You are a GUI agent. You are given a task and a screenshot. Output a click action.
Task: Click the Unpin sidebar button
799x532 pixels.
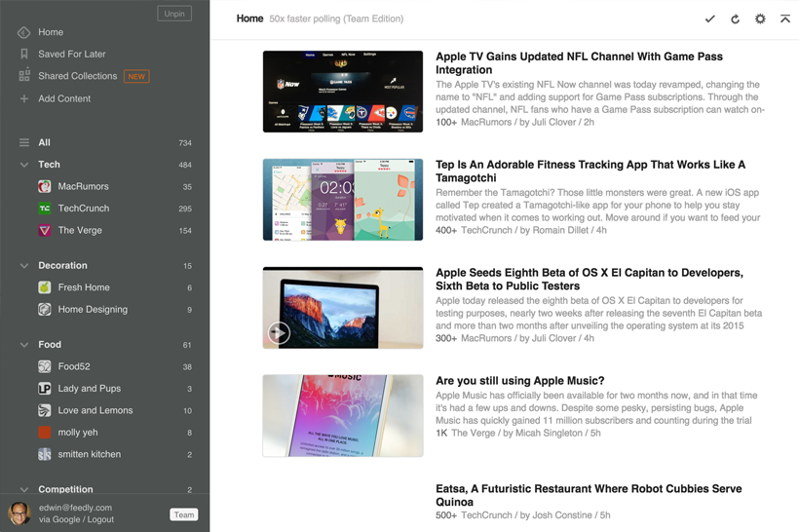[x=174, y=14]
